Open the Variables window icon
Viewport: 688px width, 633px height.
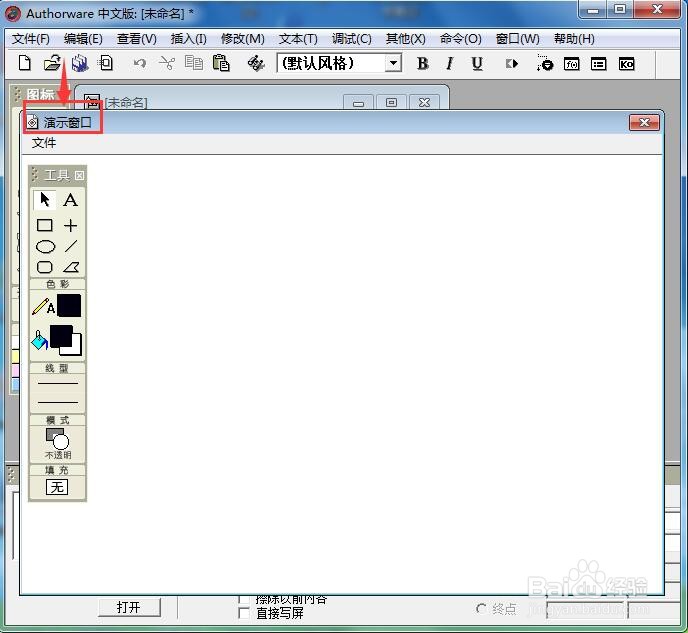pos(598,64)
